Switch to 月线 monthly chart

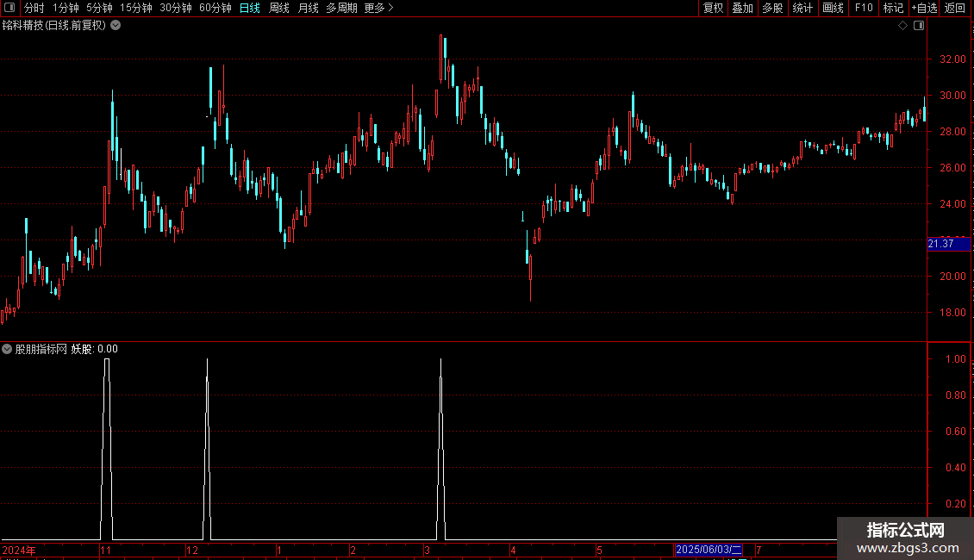308,8
